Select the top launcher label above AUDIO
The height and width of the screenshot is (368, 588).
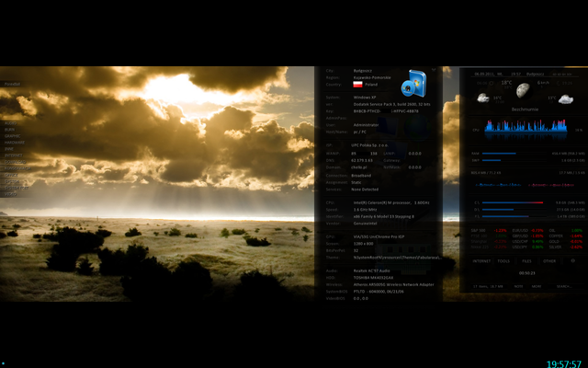[x=12, y=84]
